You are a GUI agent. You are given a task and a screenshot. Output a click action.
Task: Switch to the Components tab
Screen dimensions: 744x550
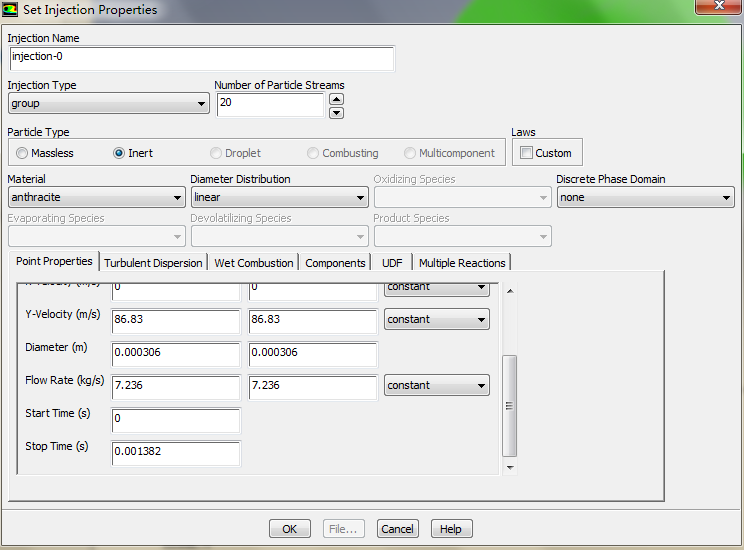[x=335, y=263]
